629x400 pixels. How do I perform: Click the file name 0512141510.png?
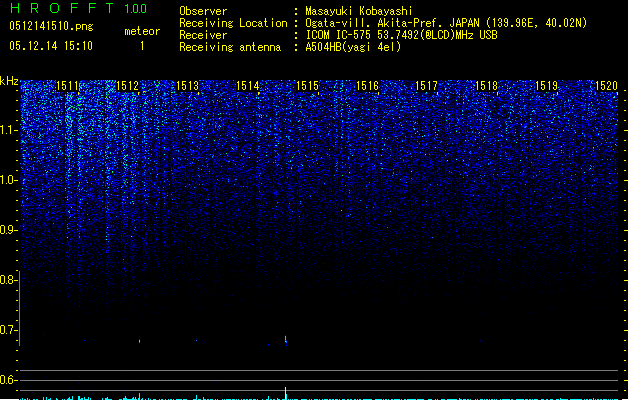pos(51,27)
